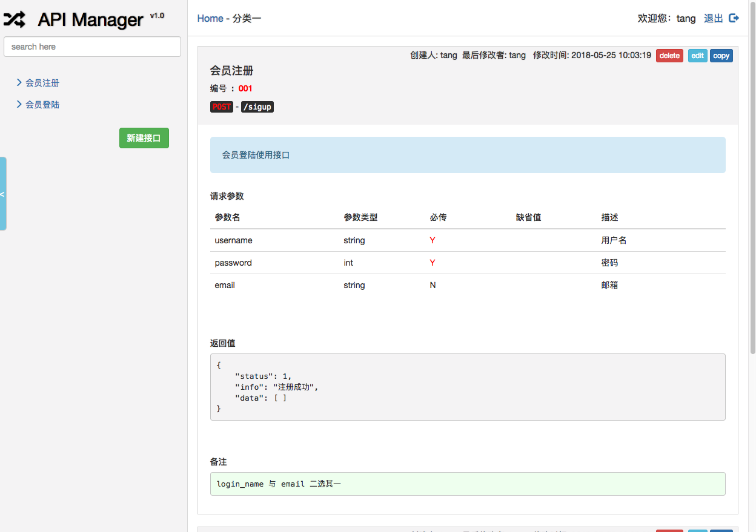Click the 新建接口 green button
Image resolution: width=756 pixels, height=532 pixels.
click(x=144, y=138)
